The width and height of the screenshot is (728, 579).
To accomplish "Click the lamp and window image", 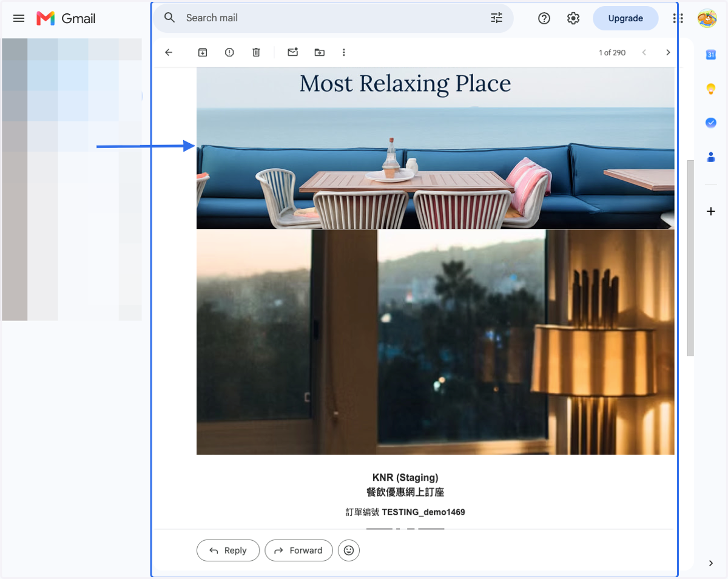I will [435, 342].
